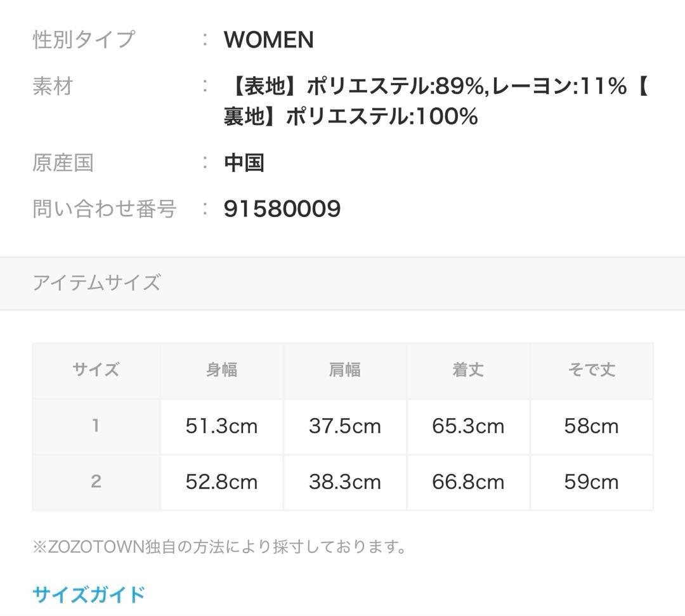Click the 着丈 column header

click(468, 370)
